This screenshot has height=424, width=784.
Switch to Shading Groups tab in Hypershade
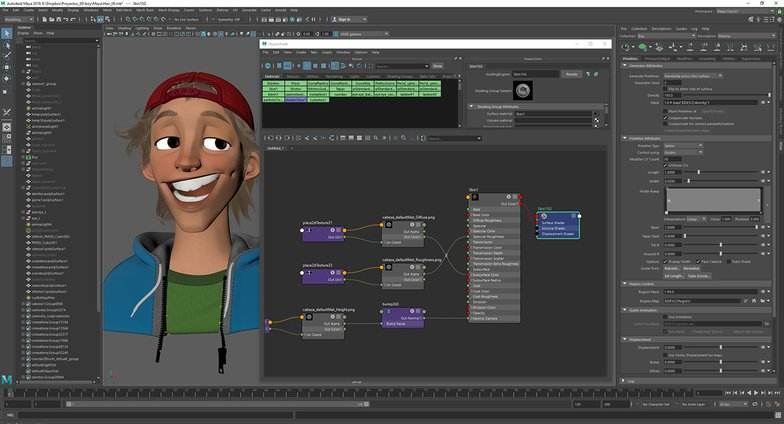coord(400,76)
